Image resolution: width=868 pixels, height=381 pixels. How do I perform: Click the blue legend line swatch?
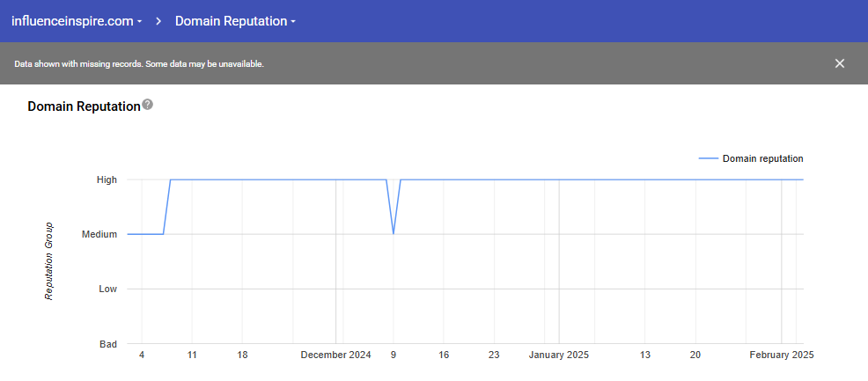click(x=709, y=159)
